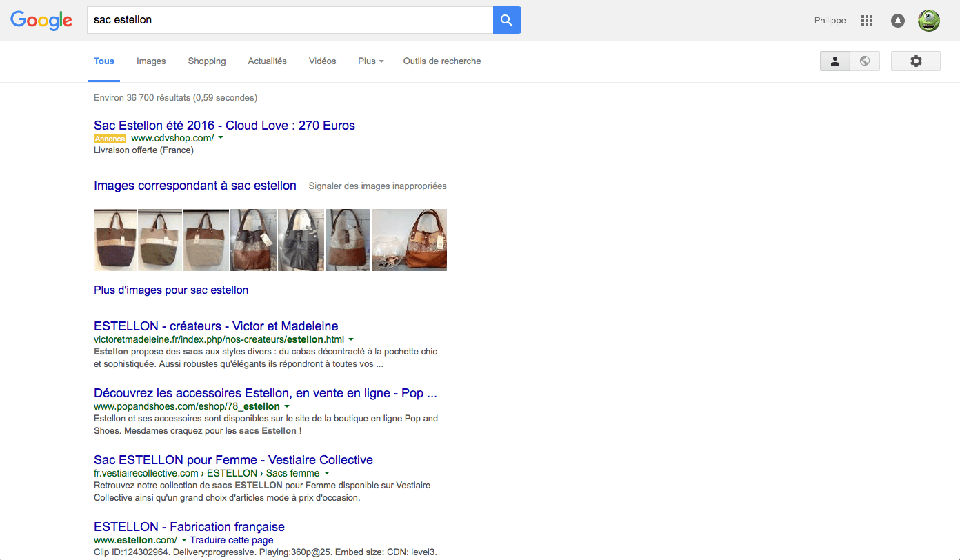Open Images correspondant à sac estellon
The width and height of the screenshot is (960, 560).
(x=195, y=186)
